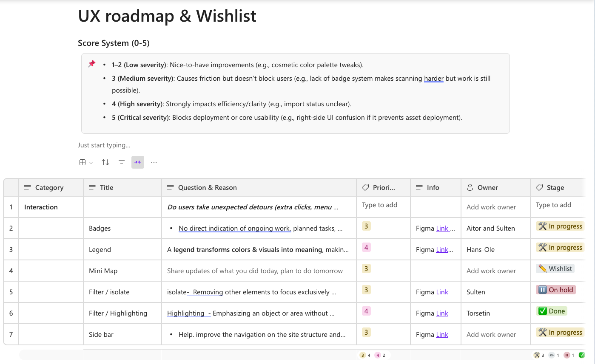Toggle the purple collapse-rows arrows button
This screenshot has width=595, height=364.
click(x=138, y=162)
